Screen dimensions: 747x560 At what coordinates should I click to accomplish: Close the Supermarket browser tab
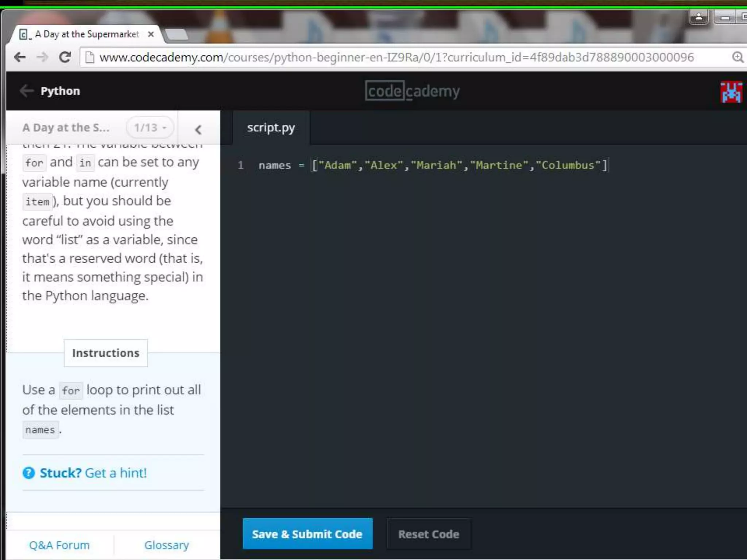[x=151, y=34]
